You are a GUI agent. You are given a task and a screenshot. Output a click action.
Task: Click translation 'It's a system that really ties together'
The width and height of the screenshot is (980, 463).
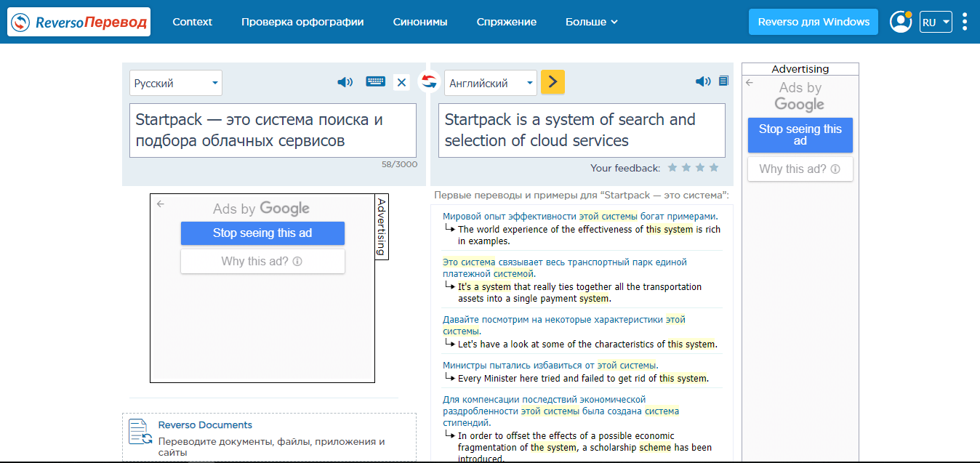click(580, 292)
